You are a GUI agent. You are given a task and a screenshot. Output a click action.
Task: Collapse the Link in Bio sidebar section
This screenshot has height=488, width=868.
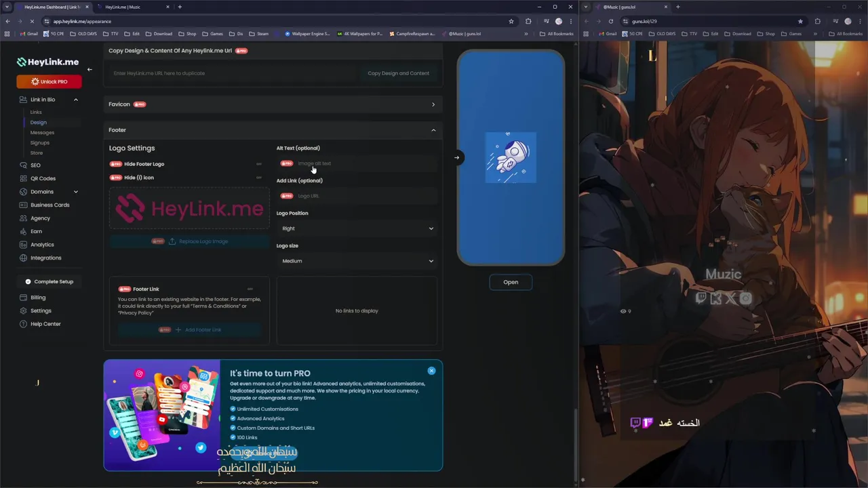coord(75,100)
